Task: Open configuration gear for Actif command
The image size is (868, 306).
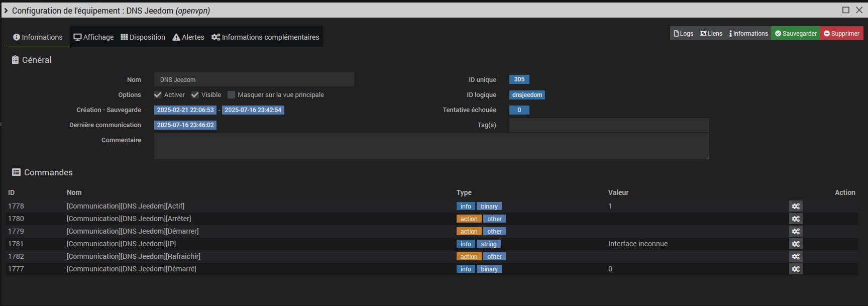Action: pyautogui.click(x=796, y=206)
